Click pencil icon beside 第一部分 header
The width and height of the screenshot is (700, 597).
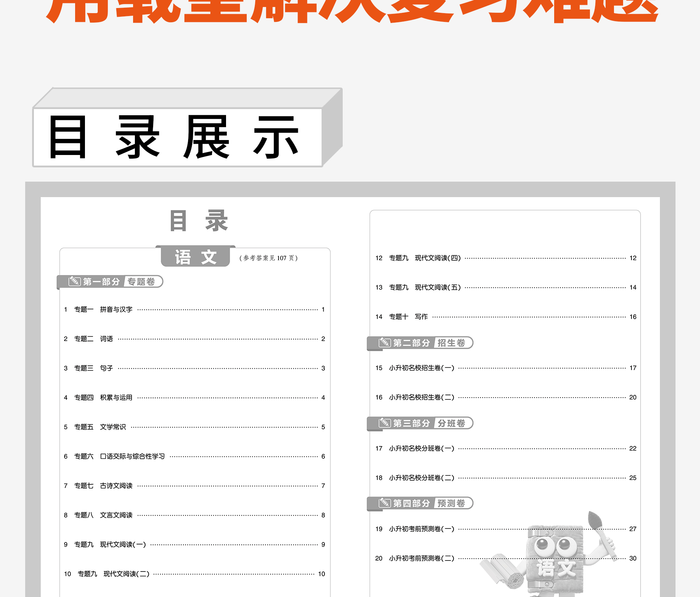(x=74, y=281)
